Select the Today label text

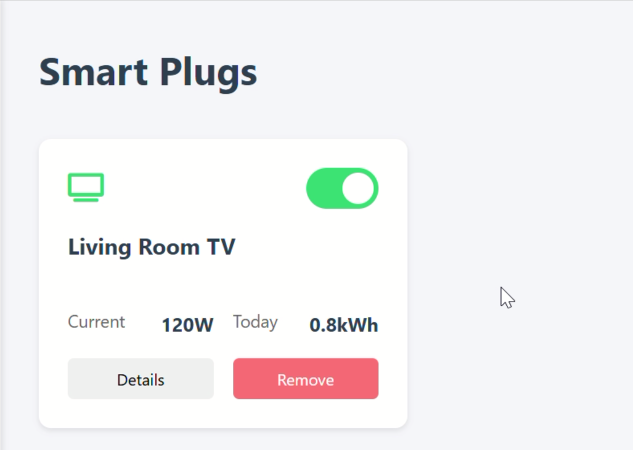(x=255, y=322)
